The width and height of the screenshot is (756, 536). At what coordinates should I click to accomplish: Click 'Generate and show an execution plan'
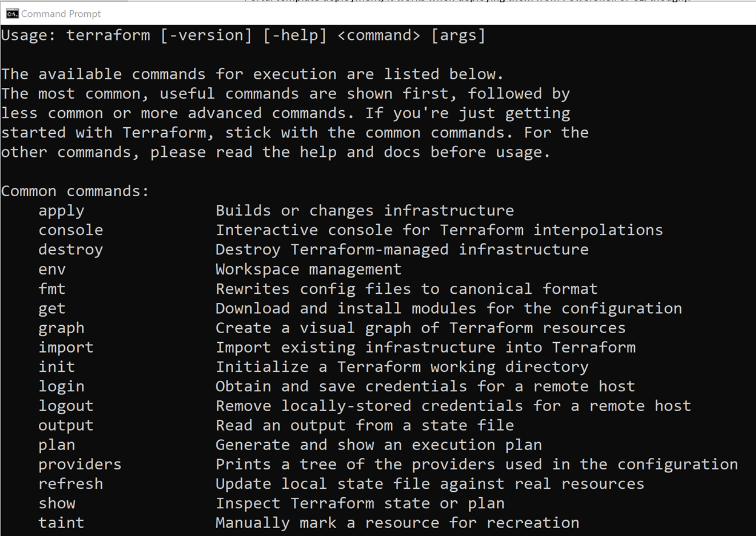point(379,445)
